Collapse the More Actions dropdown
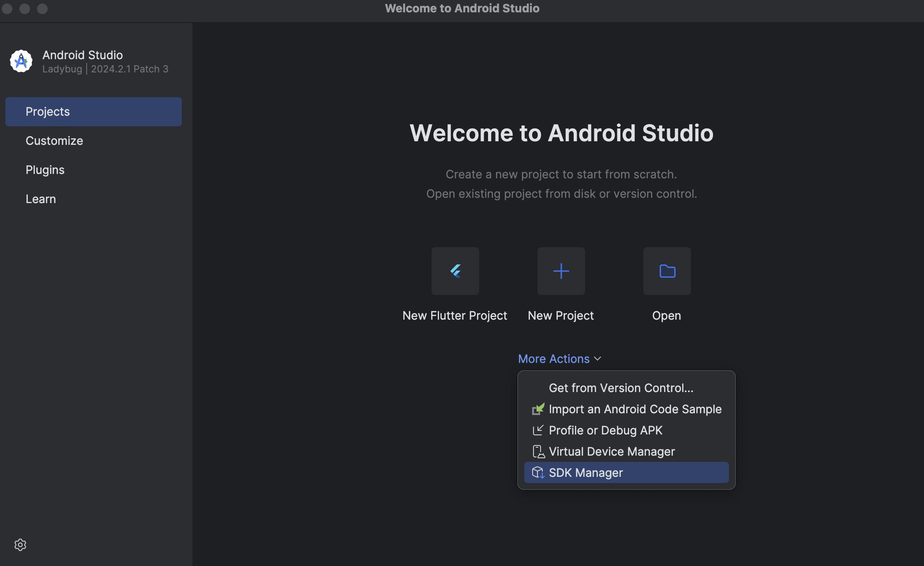The height and width of the screenshot is (566, 924). click(560, 359)
